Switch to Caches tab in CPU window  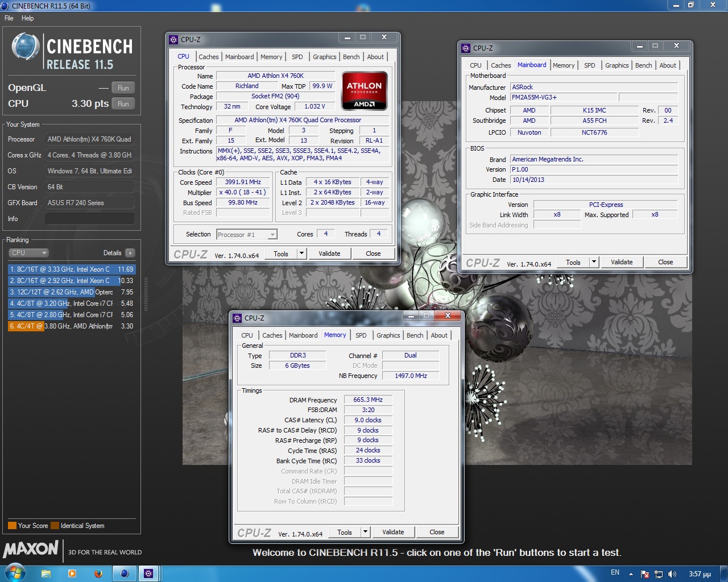(208, 57)
